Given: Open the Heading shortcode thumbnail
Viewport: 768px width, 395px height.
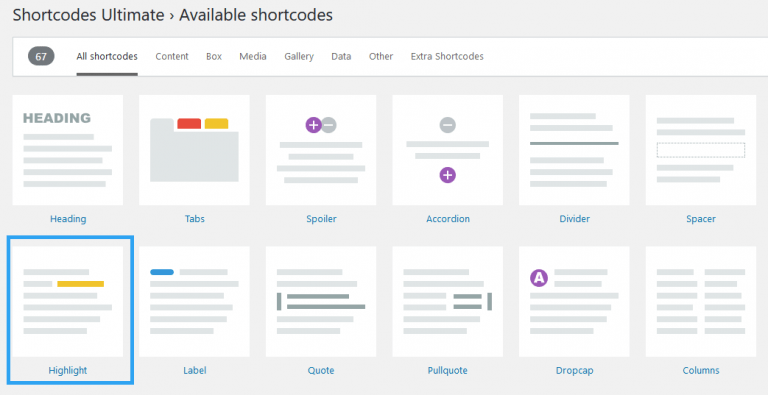Looking at the screenshot, I should 68,150.
